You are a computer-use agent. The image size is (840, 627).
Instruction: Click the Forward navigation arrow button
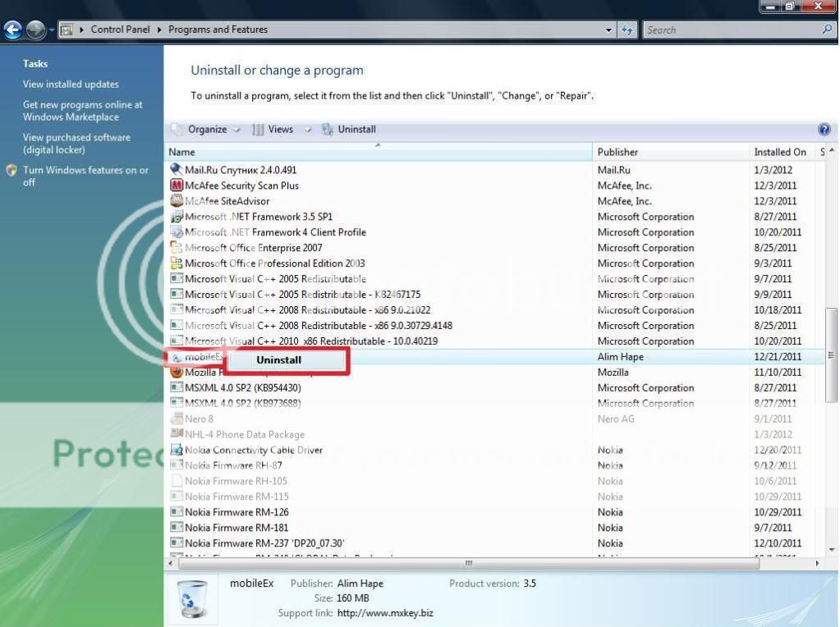pos(36,30)
